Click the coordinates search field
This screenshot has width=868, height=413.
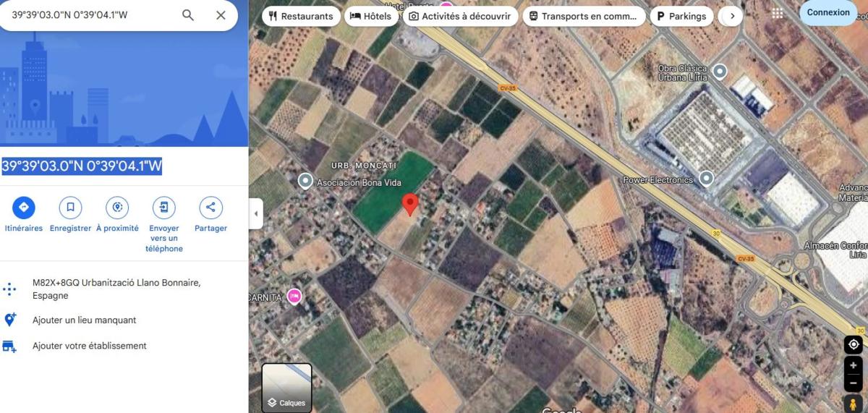[90, 15]
